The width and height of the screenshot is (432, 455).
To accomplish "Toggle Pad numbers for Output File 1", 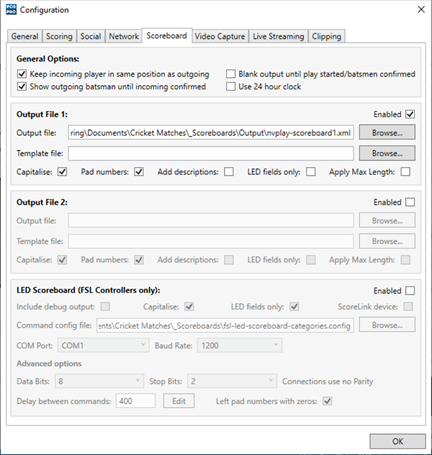I will point(139,172).
